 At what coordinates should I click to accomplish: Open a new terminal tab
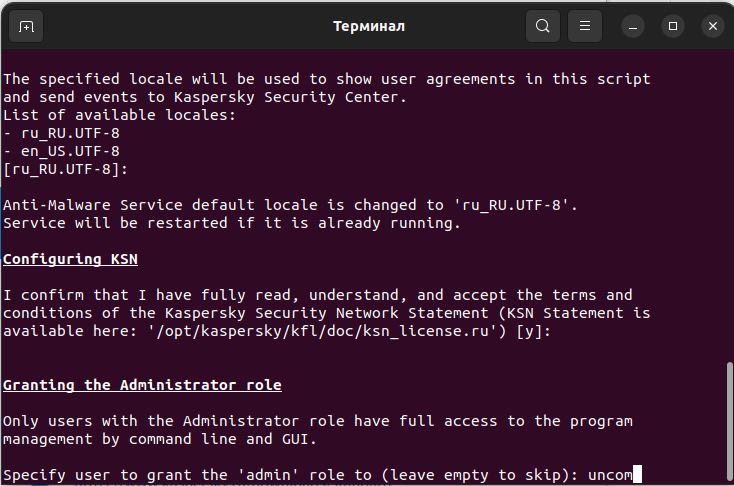[26, 26]
